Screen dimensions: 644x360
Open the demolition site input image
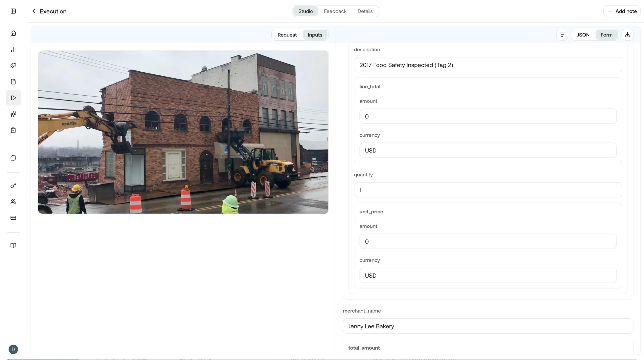tap(183, 132)
